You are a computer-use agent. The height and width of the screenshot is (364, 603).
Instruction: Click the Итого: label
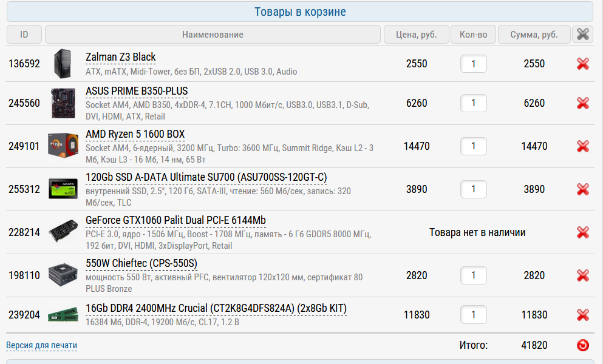tap(474, 345)
